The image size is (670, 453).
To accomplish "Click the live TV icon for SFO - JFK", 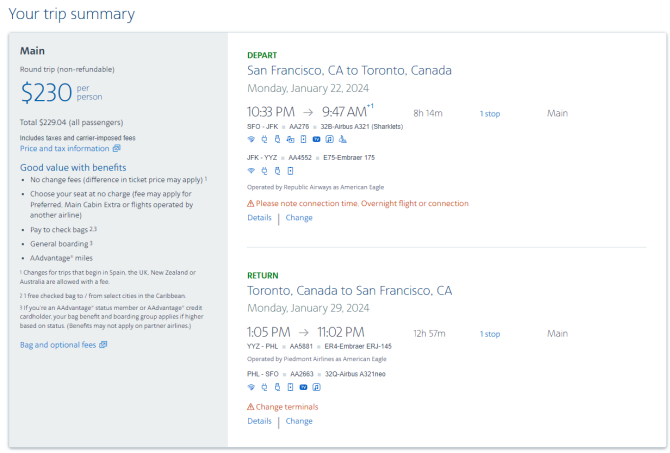I will click(317, 139).
